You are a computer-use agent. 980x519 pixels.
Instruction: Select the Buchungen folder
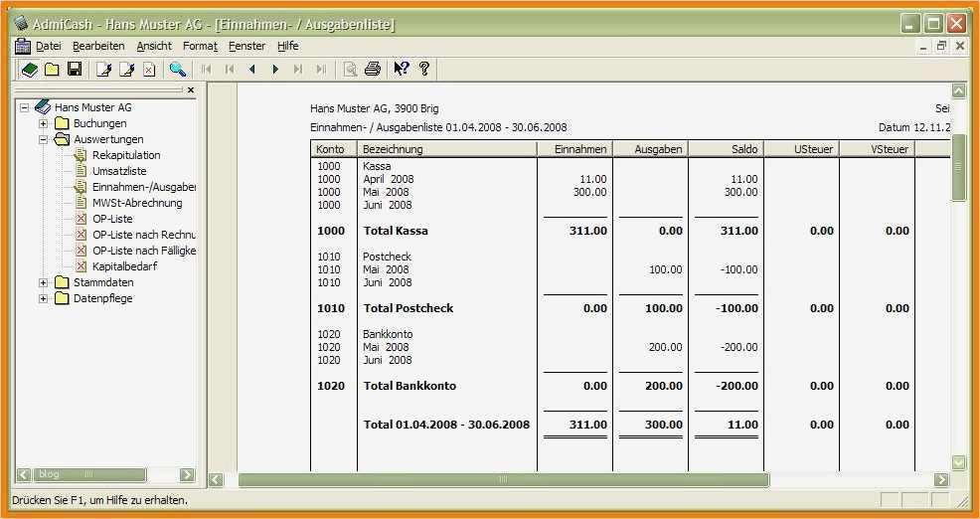pos(100,124)
